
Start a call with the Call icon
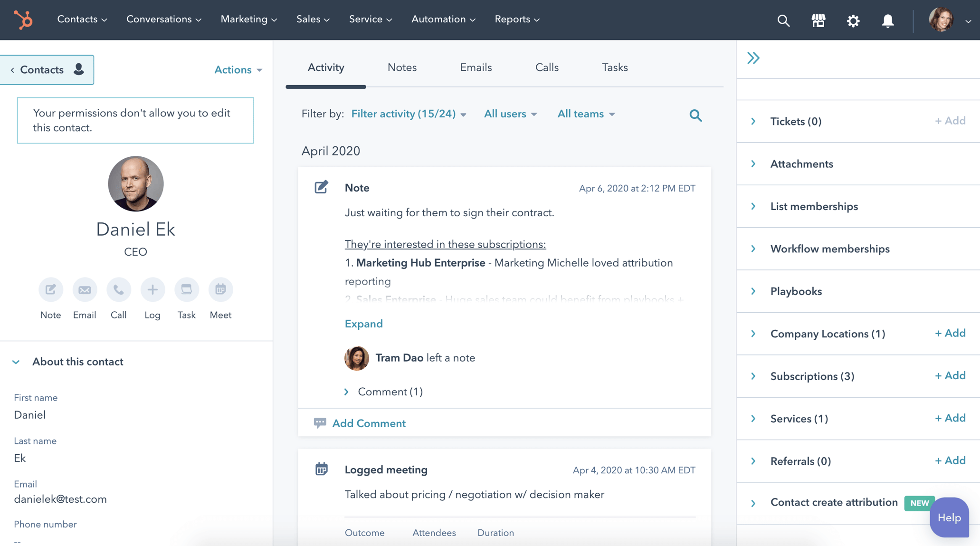pos(118,289)
